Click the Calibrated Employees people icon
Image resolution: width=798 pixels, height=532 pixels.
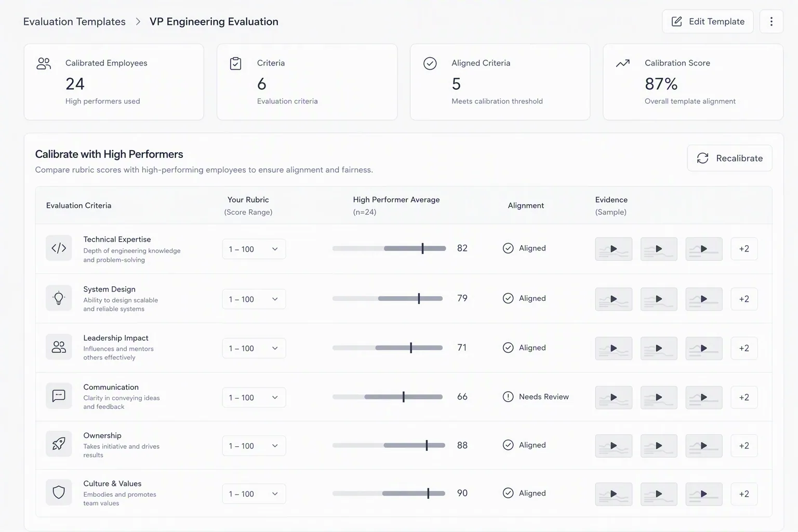pyautogui.click(x=44, y=63)
